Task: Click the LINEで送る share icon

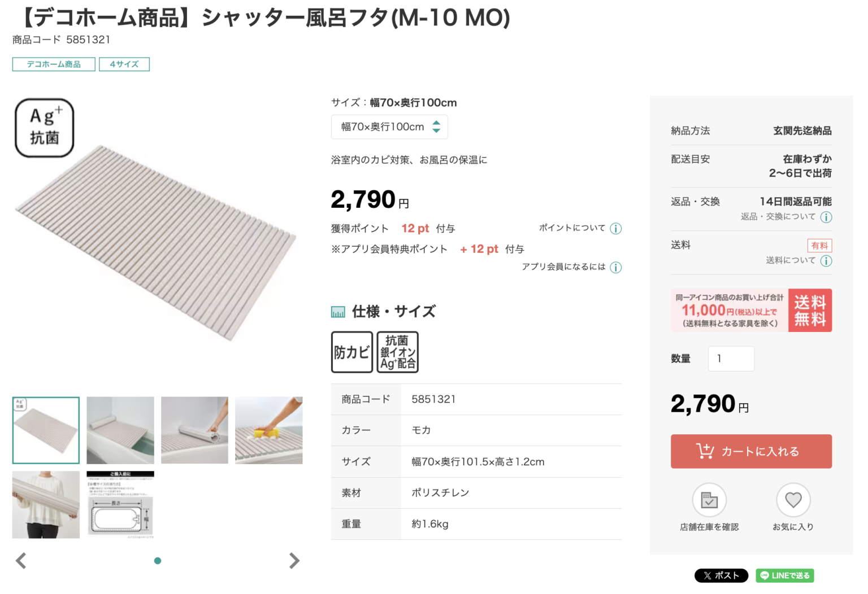Action: coord(784,575)
